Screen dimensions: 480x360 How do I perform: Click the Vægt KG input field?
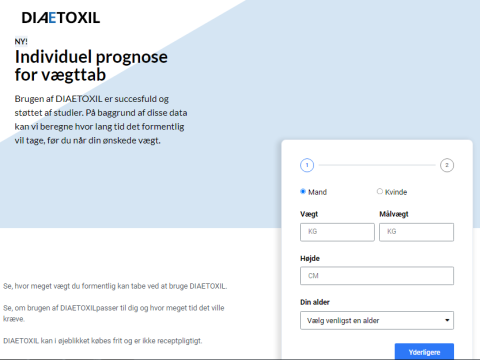coord(337,232)
